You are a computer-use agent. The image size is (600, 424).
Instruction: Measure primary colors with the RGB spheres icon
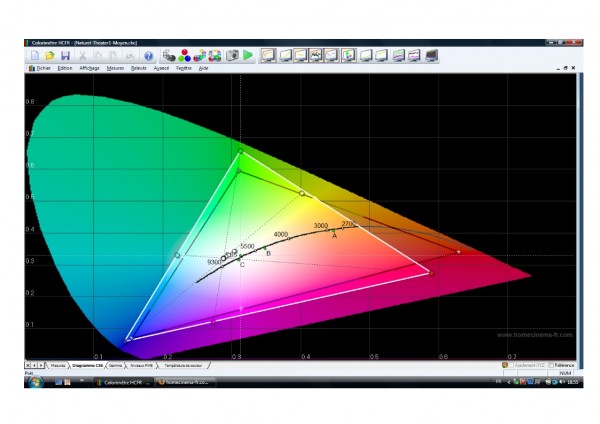coord(184,56)
